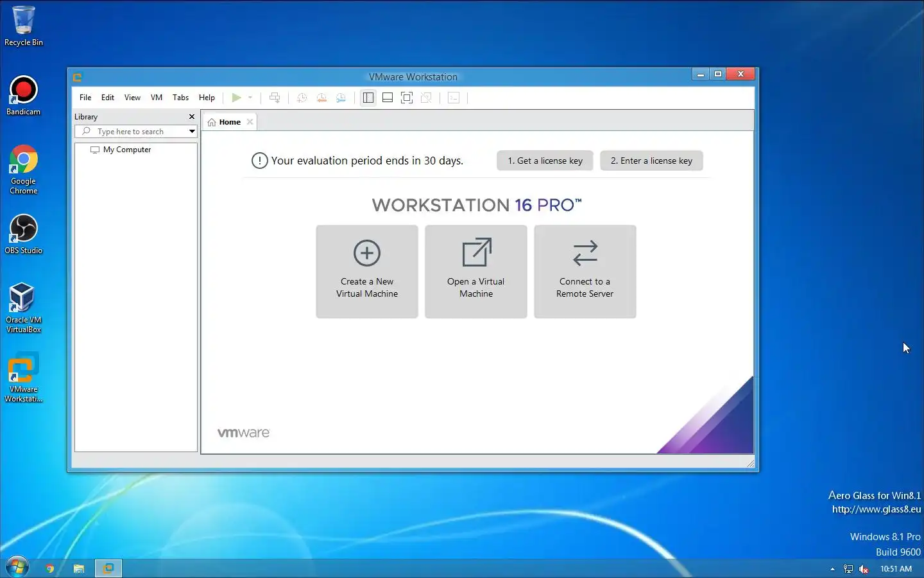
Task: Click the window resize grip corner
Action: (750, 463)
